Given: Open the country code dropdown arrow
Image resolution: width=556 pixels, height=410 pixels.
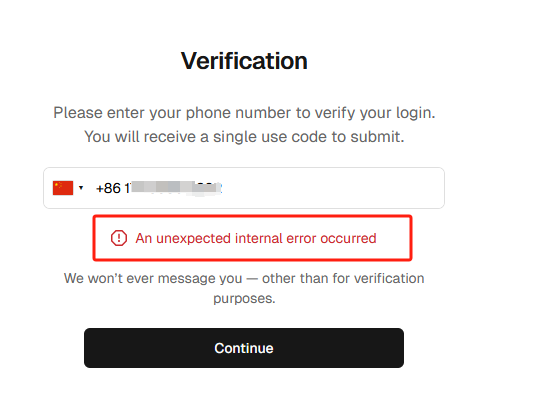Looking at the screenshot, I should pos(81,188).
